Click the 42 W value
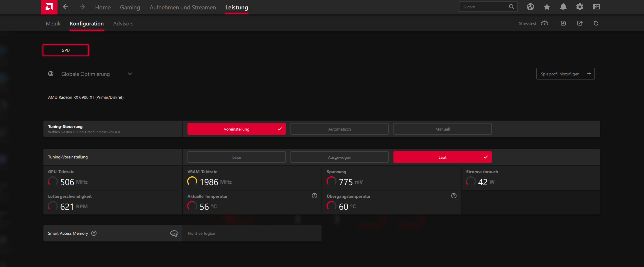Viewport: 644px width, 267px height. click(x=486, y=182)
